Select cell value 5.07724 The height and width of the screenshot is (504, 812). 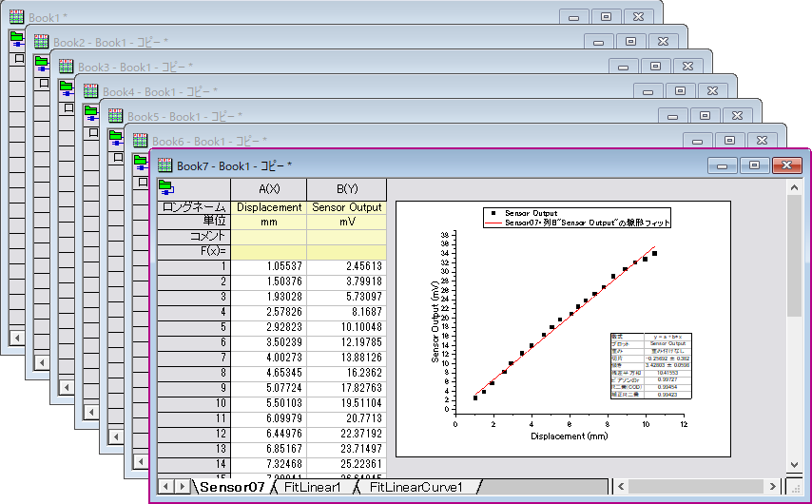coord(269,388)
